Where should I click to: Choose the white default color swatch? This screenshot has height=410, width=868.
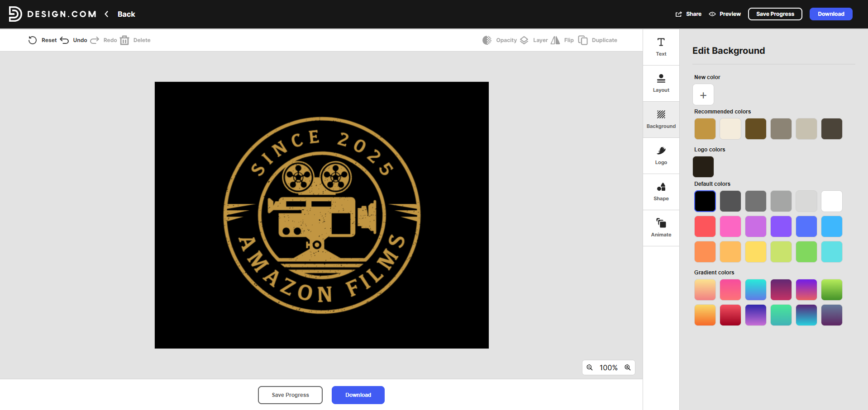[x=832, y=201]
